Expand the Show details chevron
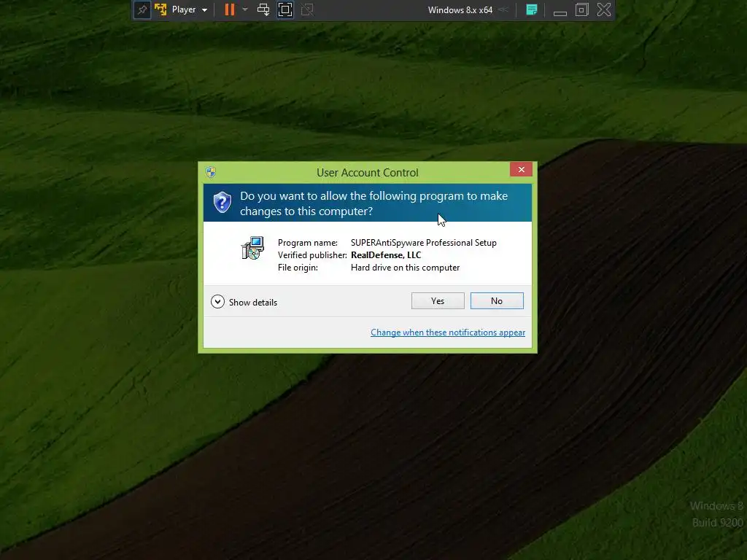This screenshot has height=560, width=747. (217, 302)
